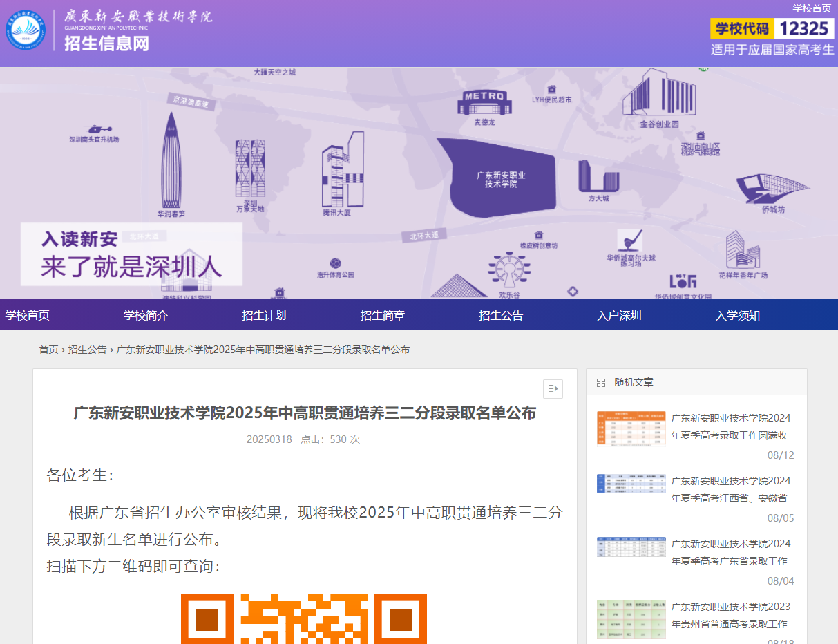Select 入学须知 navigation item

[x=737, y=314]
